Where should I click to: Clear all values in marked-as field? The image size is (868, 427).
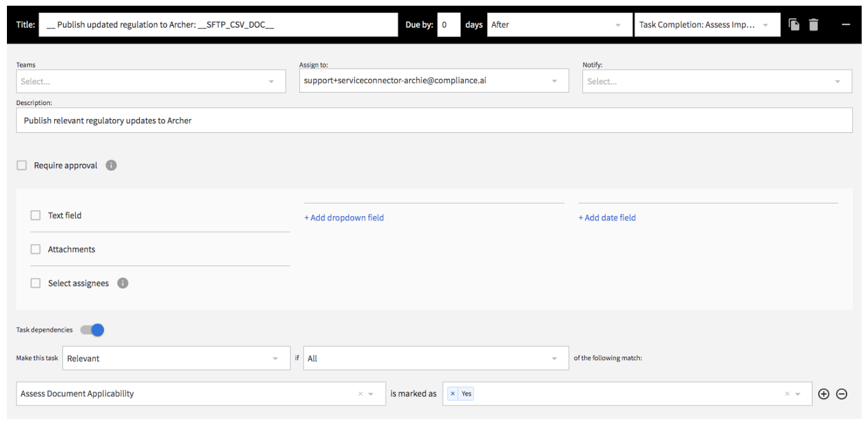(x=787, y=394)
